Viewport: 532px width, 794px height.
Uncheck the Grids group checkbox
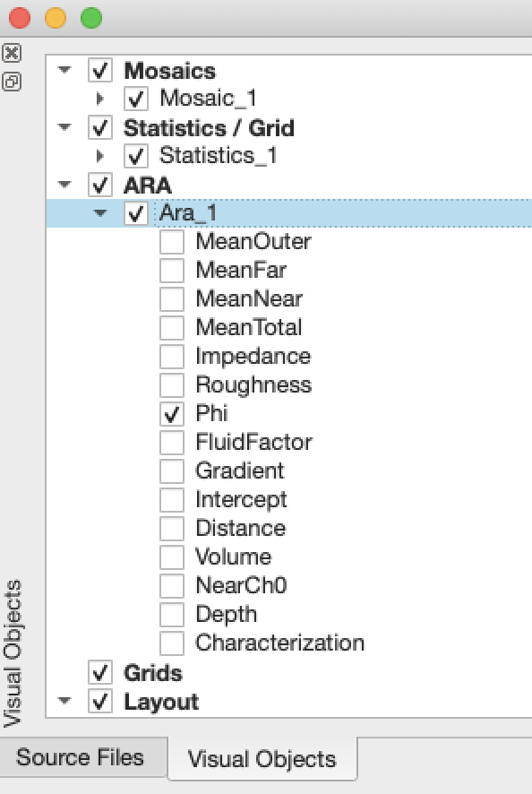99,672
